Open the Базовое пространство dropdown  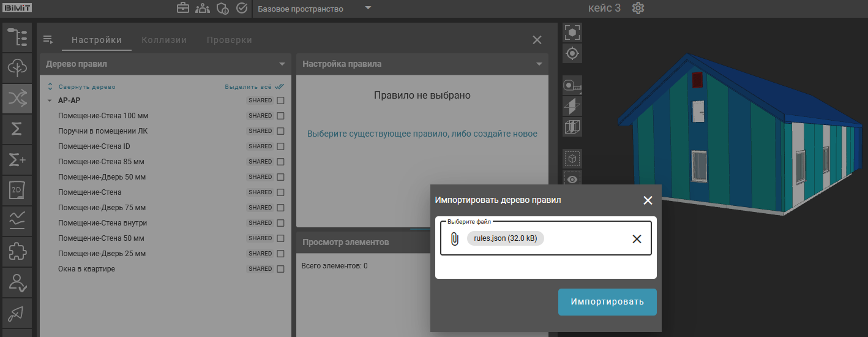(368, 9)
